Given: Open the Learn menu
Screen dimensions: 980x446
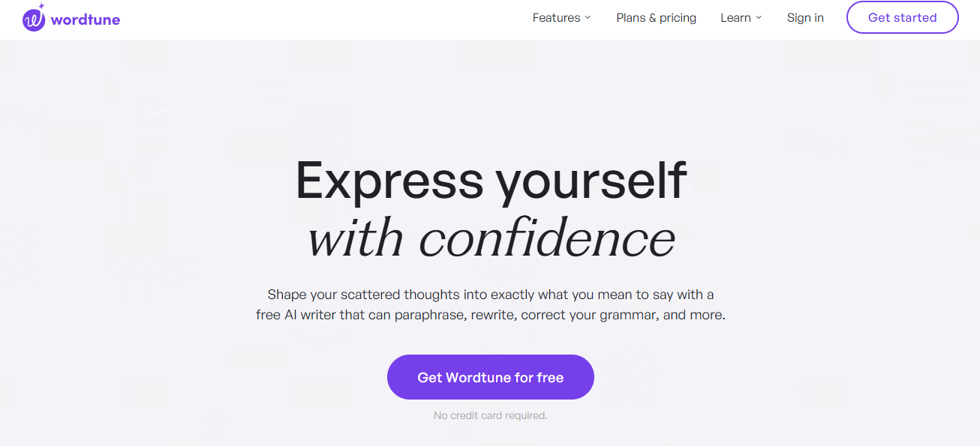Looking at the screenshot, I should 735,17.
